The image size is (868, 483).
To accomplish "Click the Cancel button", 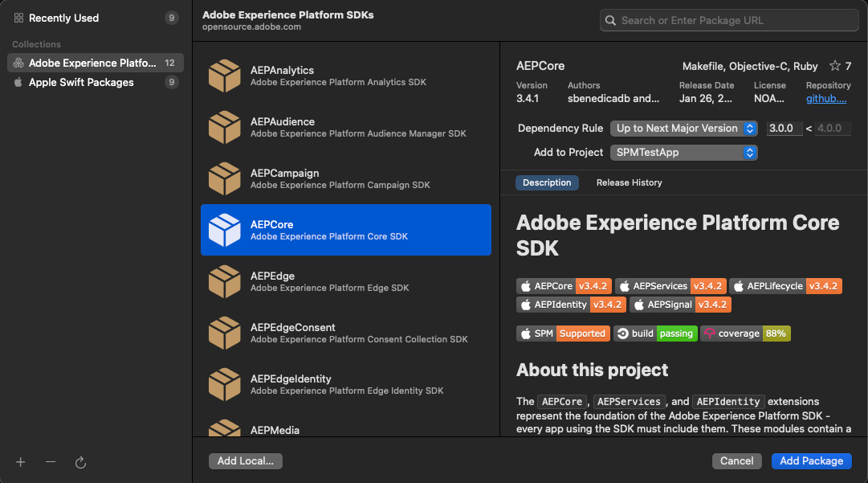I will click(737, 460).
